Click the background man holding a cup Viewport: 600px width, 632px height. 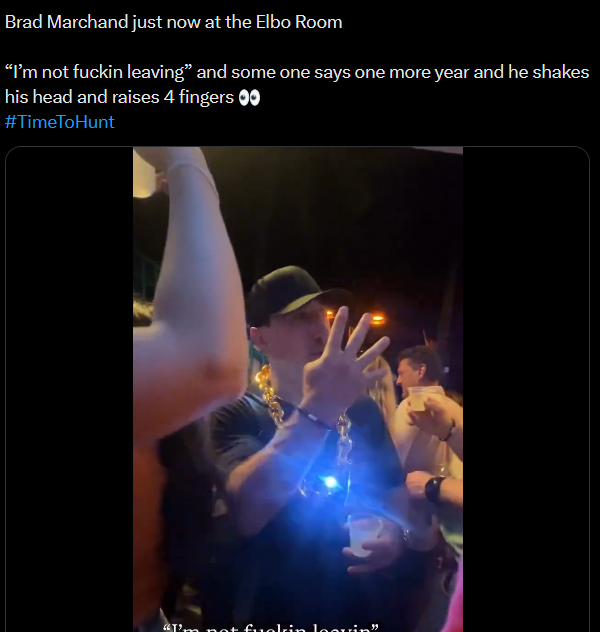click(x=423, y=399)
